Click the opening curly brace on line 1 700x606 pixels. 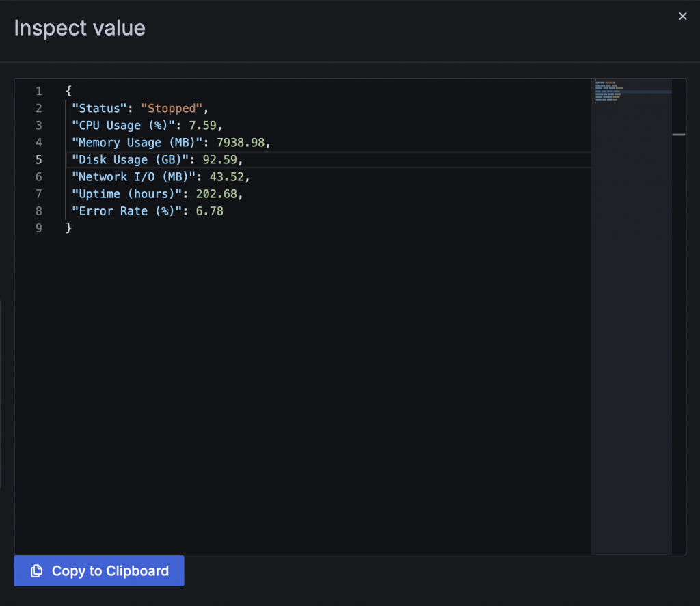pyautogui.click(x=68, y=91)
